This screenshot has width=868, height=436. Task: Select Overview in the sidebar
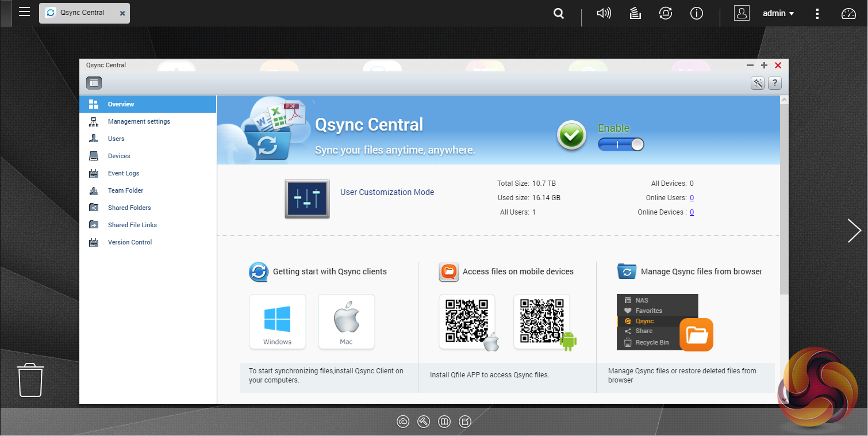coord(148,104)
